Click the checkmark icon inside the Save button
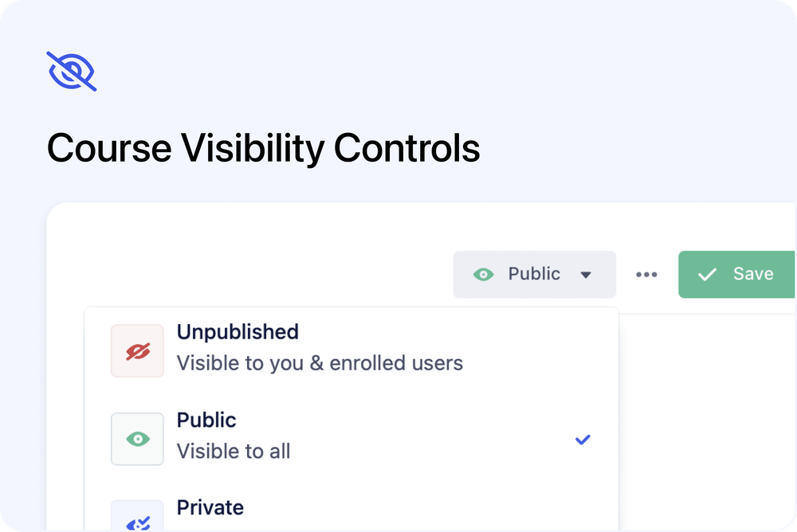Screen dimensions: 797x532 tap(706, 274)
